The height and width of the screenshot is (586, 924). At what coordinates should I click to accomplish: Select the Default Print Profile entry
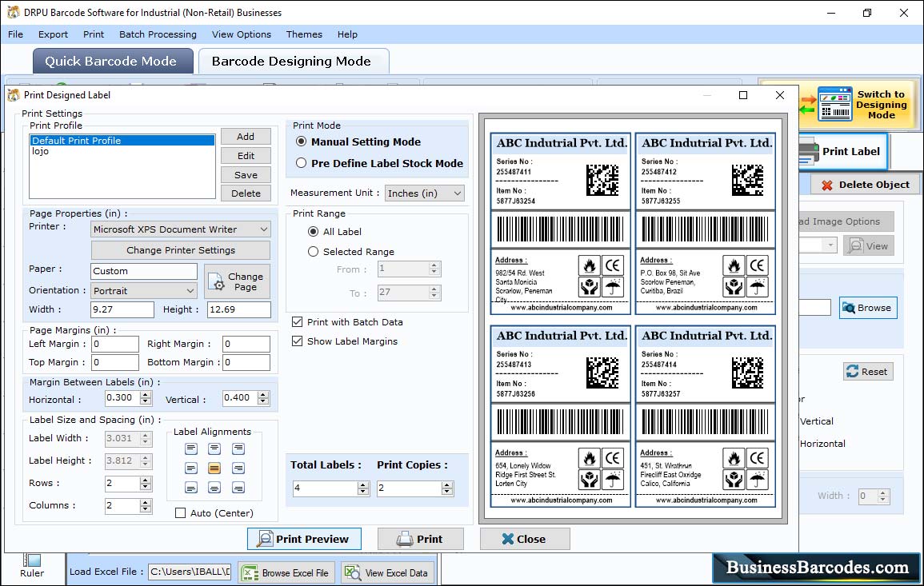122,141
